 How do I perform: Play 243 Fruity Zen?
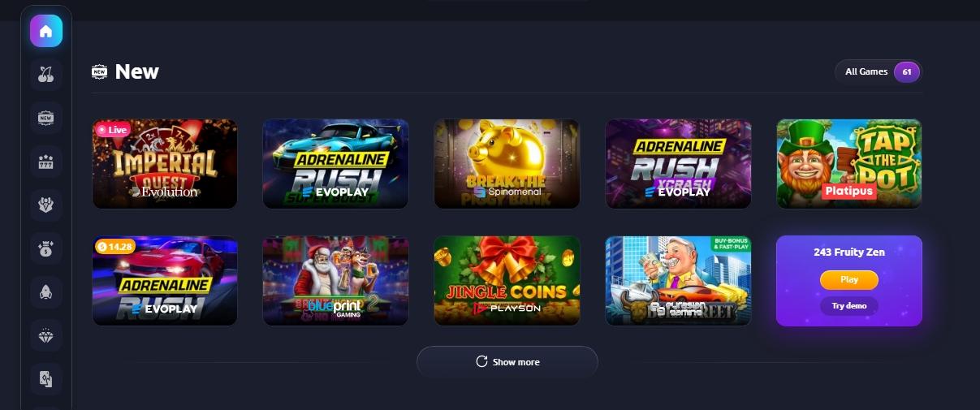(848, 279)
